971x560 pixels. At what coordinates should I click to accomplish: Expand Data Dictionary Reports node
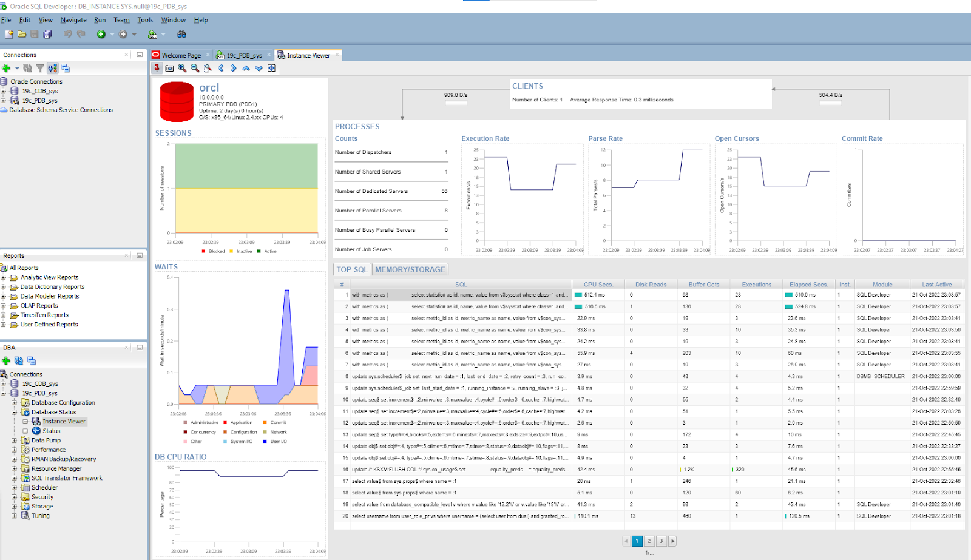(x=3, y=287)
